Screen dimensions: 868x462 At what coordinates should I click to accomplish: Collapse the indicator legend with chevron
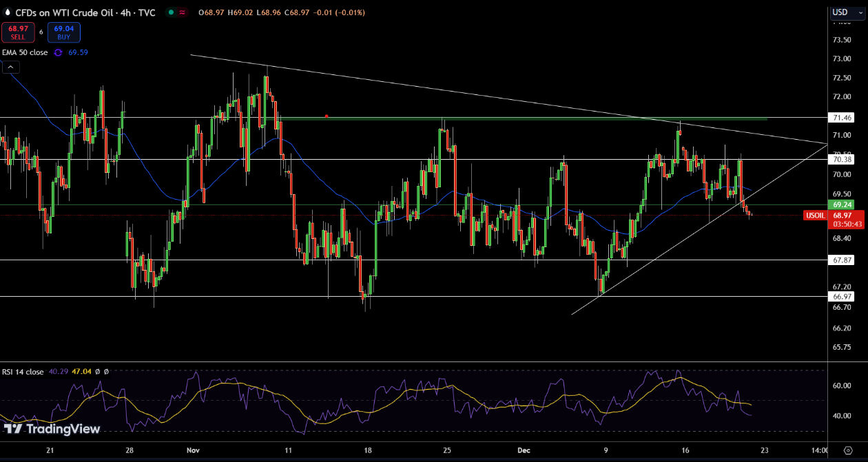[11, 67]
